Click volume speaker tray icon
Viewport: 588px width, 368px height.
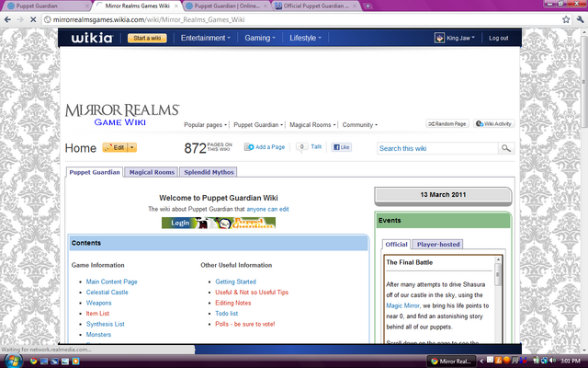coord(553,361)
